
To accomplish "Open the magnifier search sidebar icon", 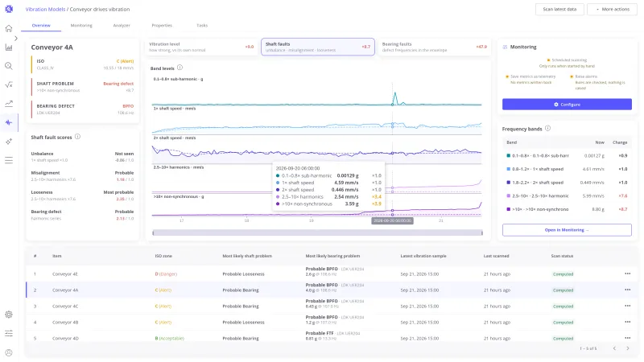I will click(x=9, y=66).
